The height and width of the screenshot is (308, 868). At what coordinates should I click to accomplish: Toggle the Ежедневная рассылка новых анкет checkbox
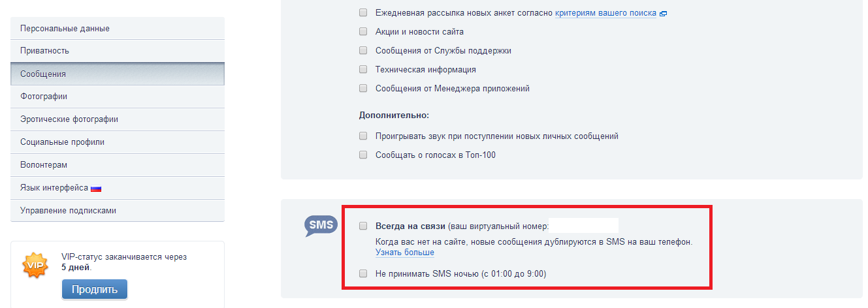363,12
